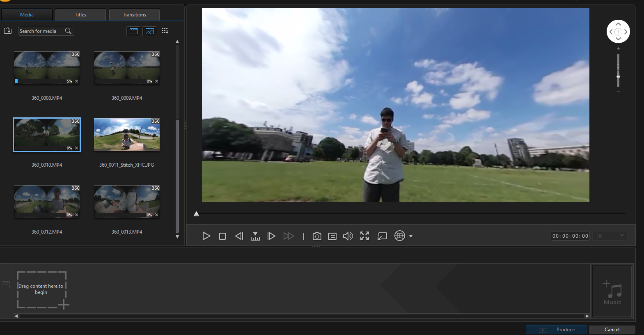Click the storyboard view icon beside the timeline
The height and width of the screenshot is (335, 644).
pos(6,284)
